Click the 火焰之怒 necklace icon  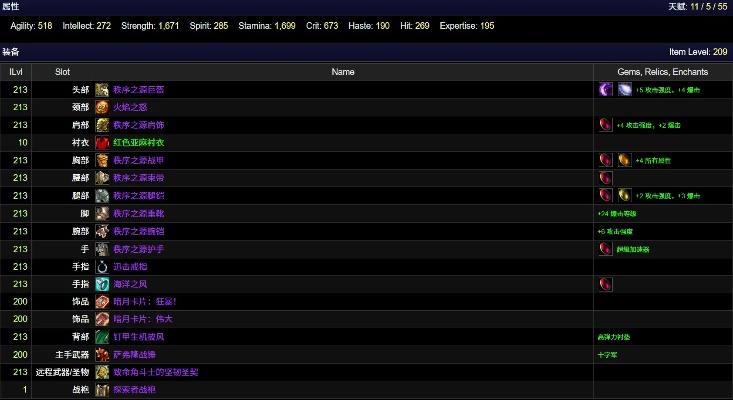[102, 107]
